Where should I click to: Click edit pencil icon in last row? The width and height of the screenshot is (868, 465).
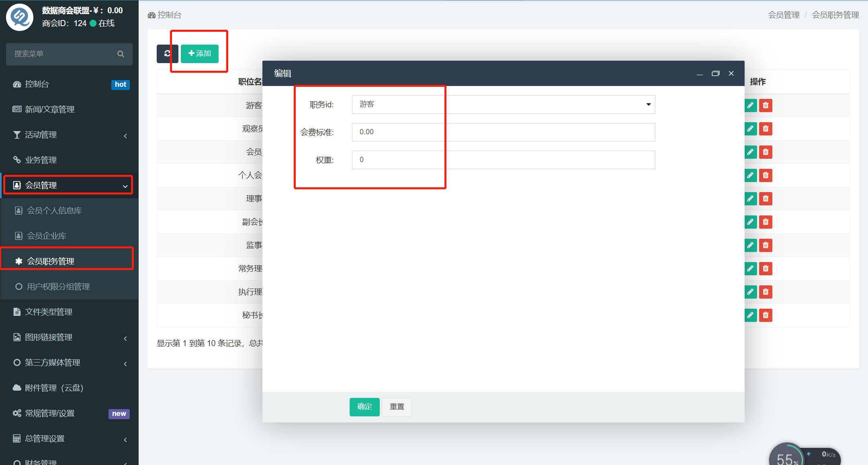tap(750, 315)
